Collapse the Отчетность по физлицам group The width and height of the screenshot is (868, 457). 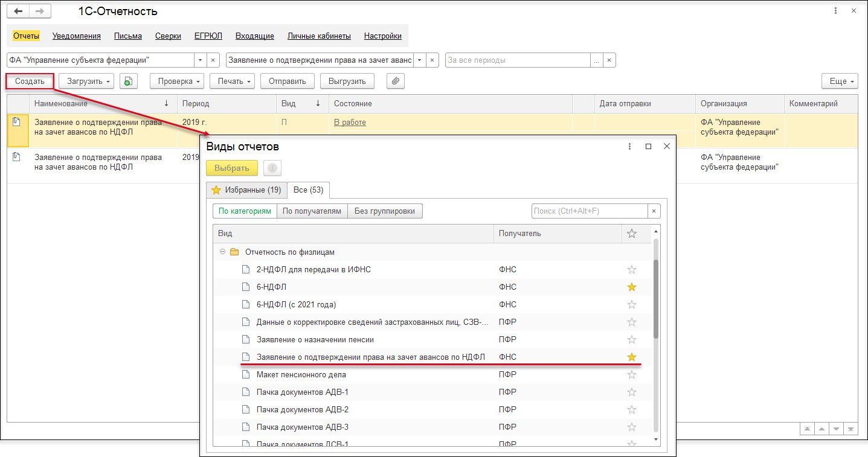(222, 252)
